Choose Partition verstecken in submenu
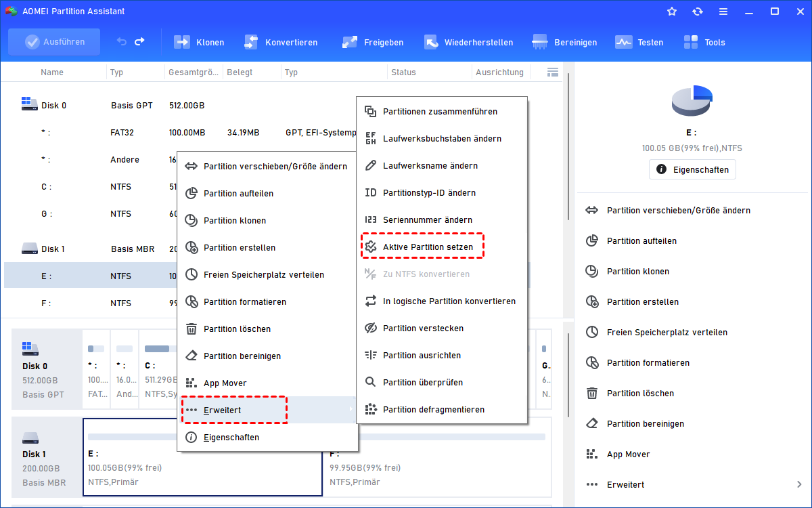 (x=442, y=329)
